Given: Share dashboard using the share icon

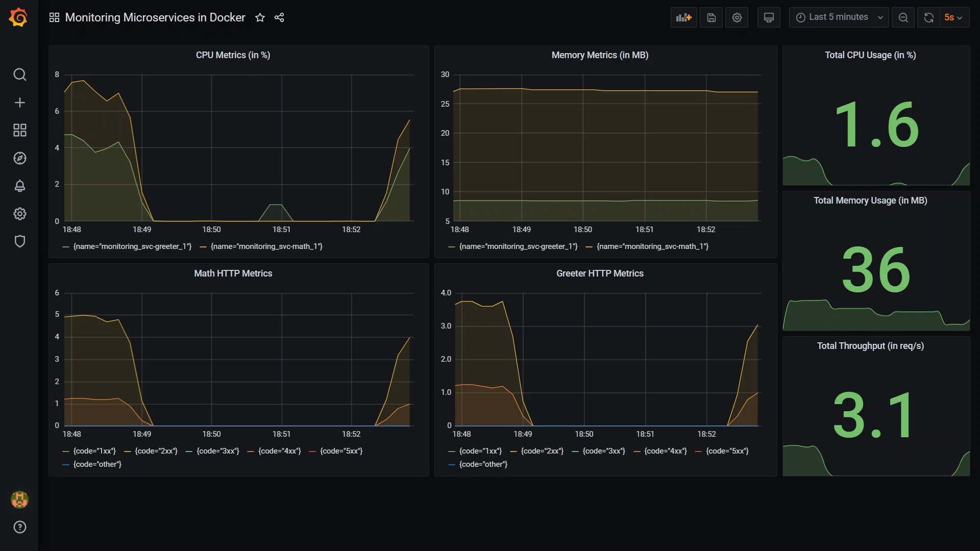Looking at the screenshot, I should [279, 17].
